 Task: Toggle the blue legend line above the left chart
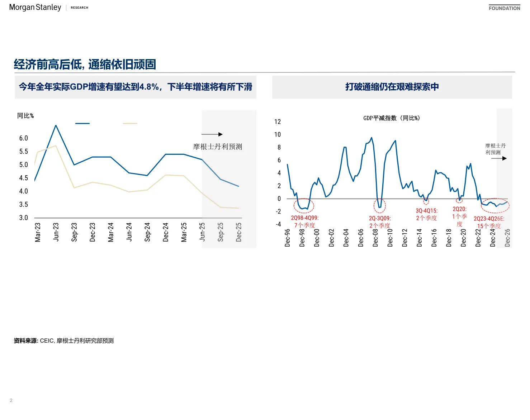click(x=83, y=123)
